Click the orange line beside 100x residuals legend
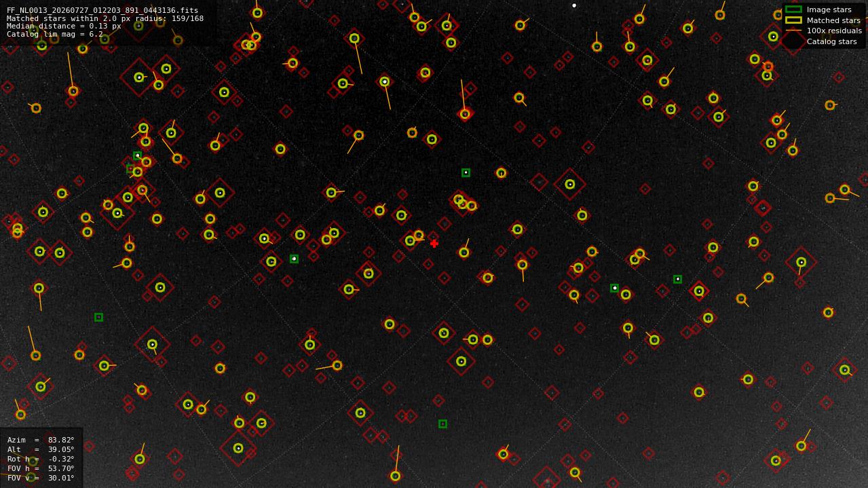868x488 pixels. [793, 31]
